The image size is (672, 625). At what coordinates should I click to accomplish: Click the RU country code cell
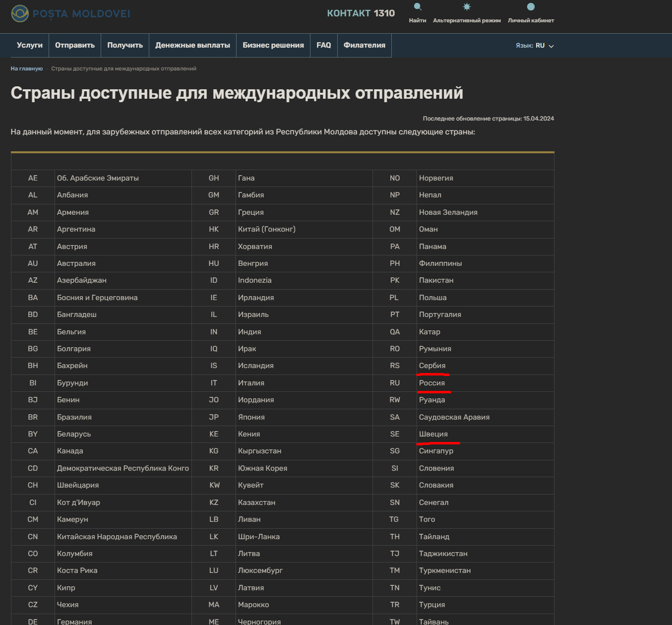pos(395,383)
